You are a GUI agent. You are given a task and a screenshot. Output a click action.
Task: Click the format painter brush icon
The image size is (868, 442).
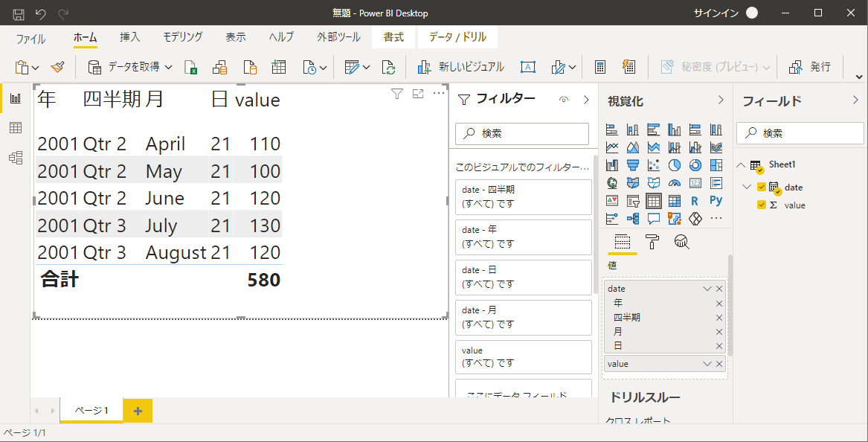pos(57,67)
